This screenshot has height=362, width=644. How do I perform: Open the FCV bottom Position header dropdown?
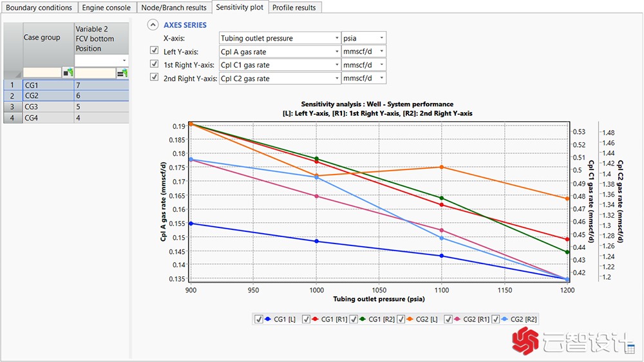pyautogui.click(x=102, y=61)
